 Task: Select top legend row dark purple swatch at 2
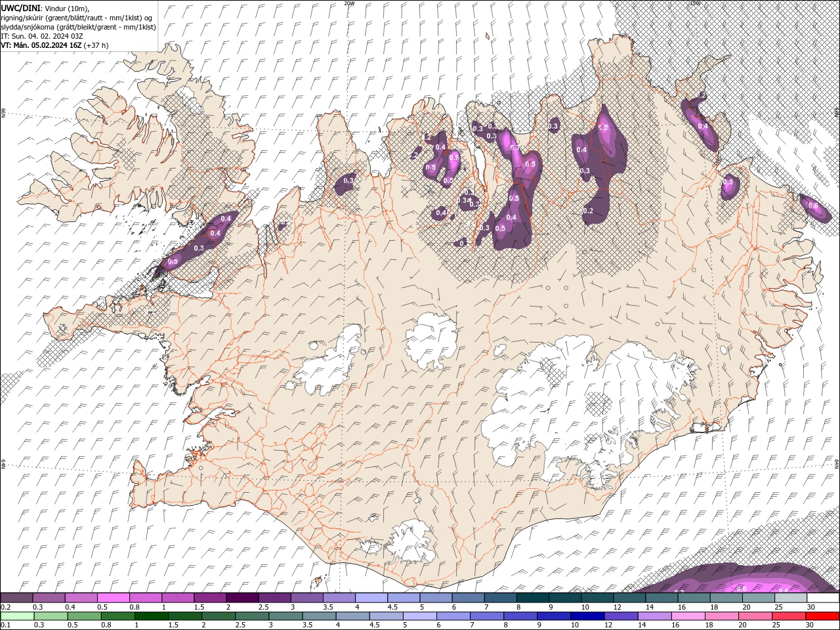[x=242, y=598]
